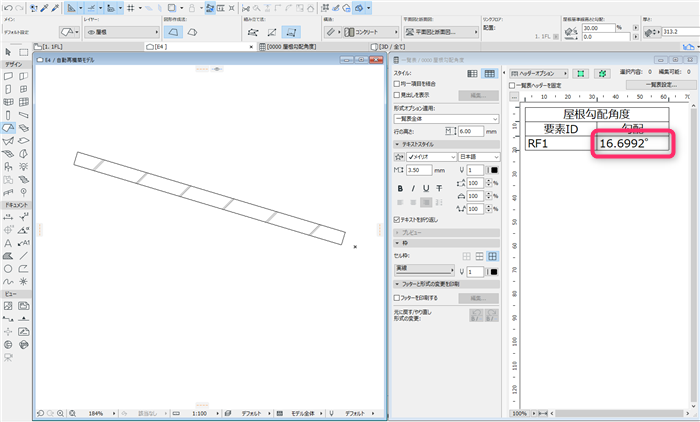
Task: Toggle the grid snap icon in the toolbar
Action: tap(131, 8)
